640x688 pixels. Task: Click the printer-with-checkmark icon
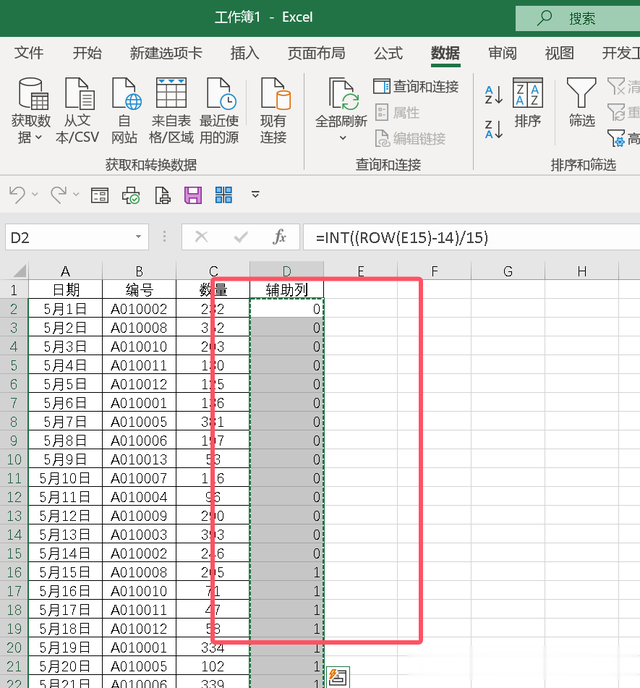[x=131, y=195]
